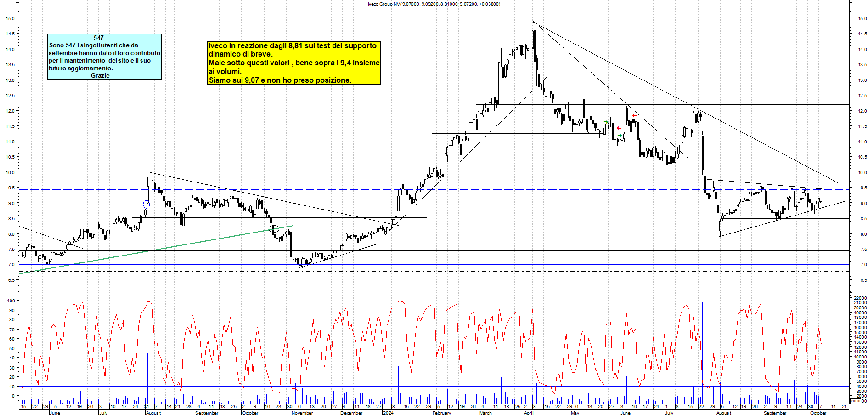Click the '14.5' label on the right price axis
The image size is (868, 415).
point(862,34)
